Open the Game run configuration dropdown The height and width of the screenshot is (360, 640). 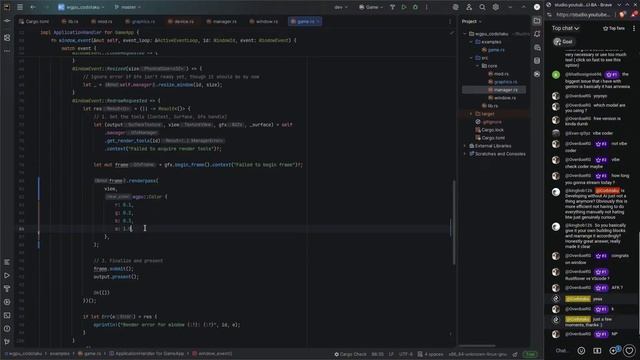click(x=371, y=7)
